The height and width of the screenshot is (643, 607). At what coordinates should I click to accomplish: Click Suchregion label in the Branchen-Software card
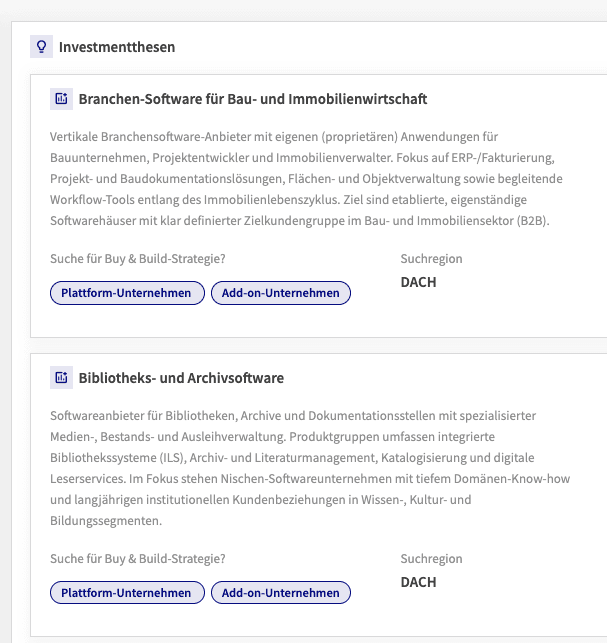(x=431, y=259)
